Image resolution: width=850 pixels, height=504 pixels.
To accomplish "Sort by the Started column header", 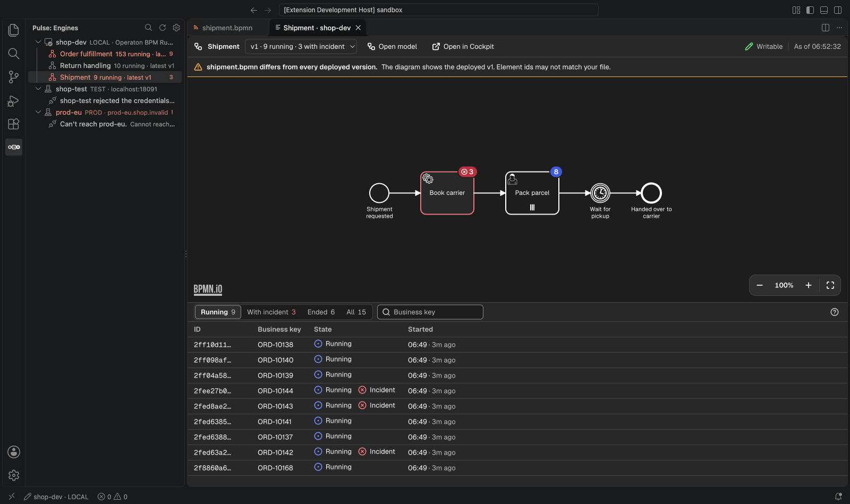I will pos(420,329).
